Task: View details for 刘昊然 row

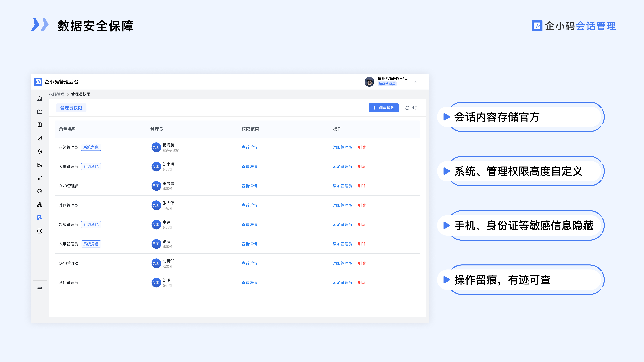Action: tap(249, 263)
